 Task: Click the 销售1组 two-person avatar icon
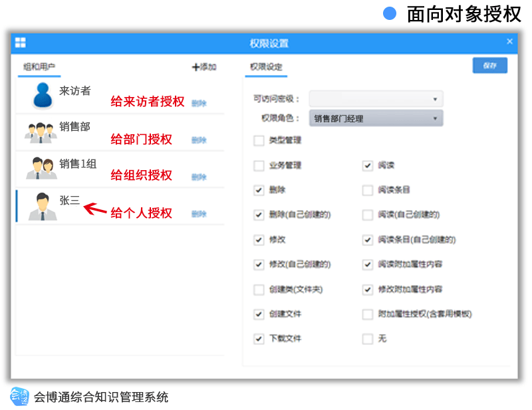tap(41, 168)
